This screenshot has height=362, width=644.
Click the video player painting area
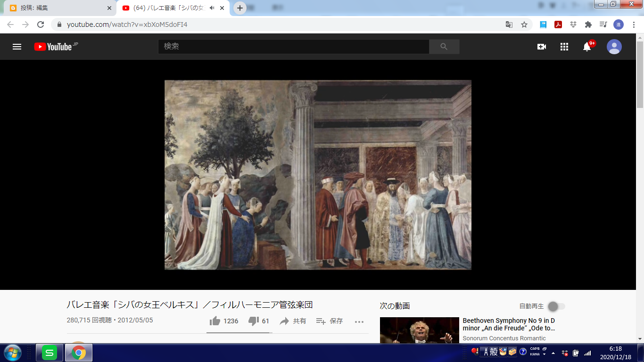point(318,175)
